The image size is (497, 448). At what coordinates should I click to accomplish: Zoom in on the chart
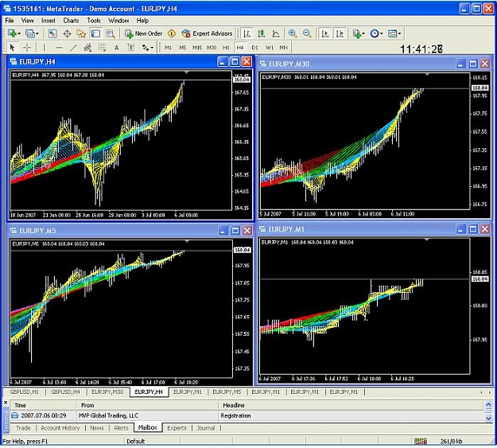click(x=293, y=33)
